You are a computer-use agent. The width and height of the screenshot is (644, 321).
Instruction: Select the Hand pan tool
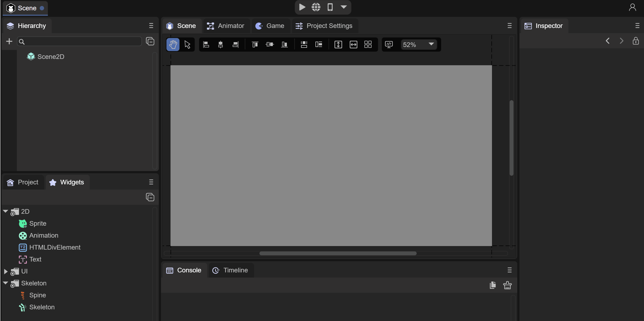[173, 44]
